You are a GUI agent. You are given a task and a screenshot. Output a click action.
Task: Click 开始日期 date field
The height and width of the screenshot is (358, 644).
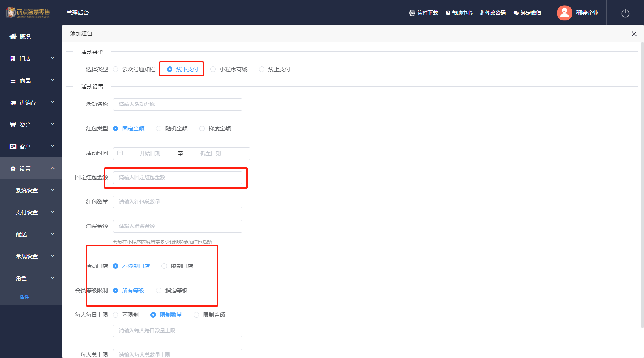click(x=150, y=154)
